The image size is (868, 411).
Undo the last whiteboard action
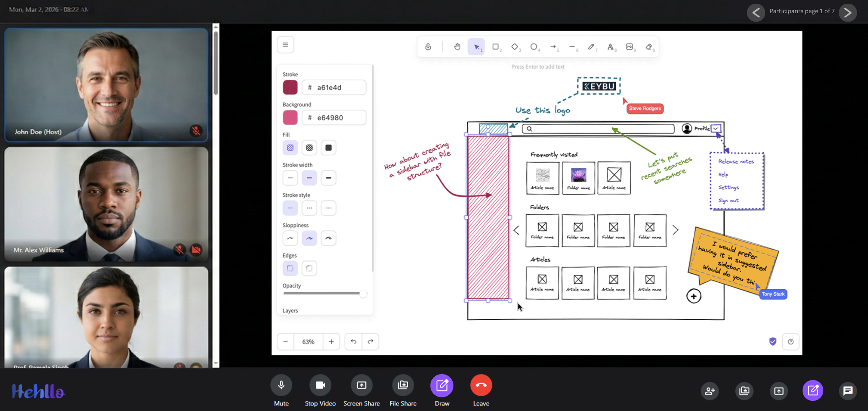pyautogui.click(x=353, y=341)
